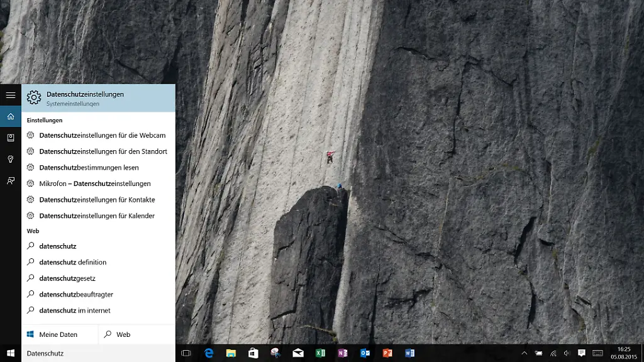This screenshot has height=362, width=644.
Task: Expand hidden icons in the system tray
Action: click(526, 353)
